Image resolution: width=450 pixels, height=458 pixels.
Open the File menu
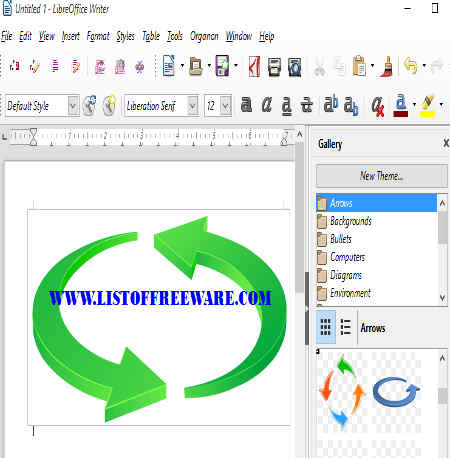pos(7,36)
